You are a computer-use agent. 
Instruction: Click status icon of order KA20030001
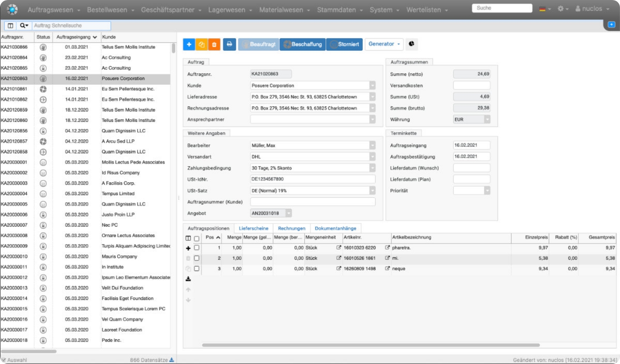(x=43, y=162)
